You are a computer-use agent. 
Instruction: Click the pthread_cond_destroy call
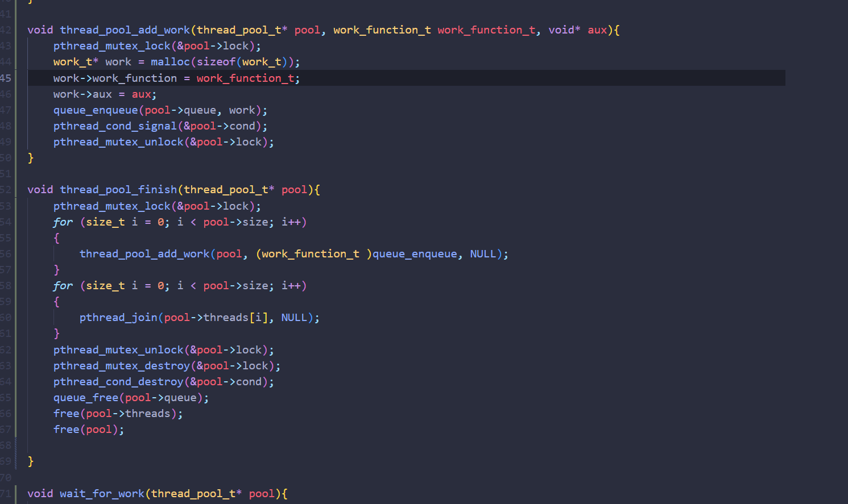(118, 382)
